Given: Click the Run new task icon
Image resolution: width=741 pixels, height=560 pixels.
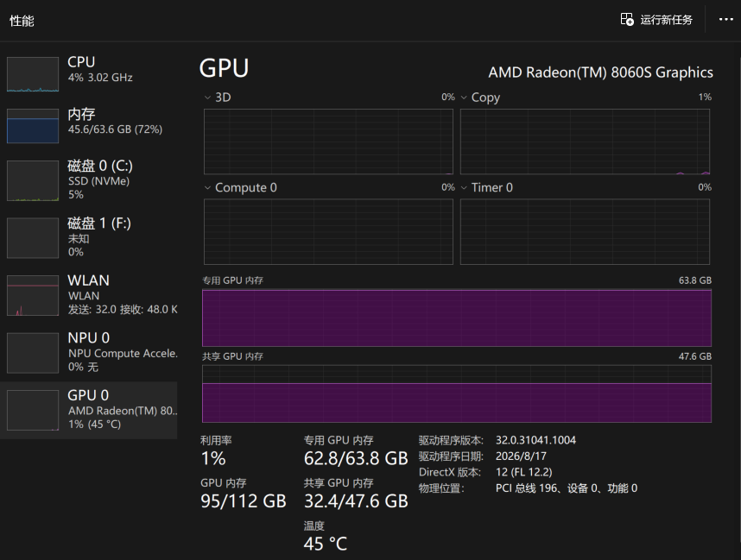Looking at the screenshot, I should (627, 19).
